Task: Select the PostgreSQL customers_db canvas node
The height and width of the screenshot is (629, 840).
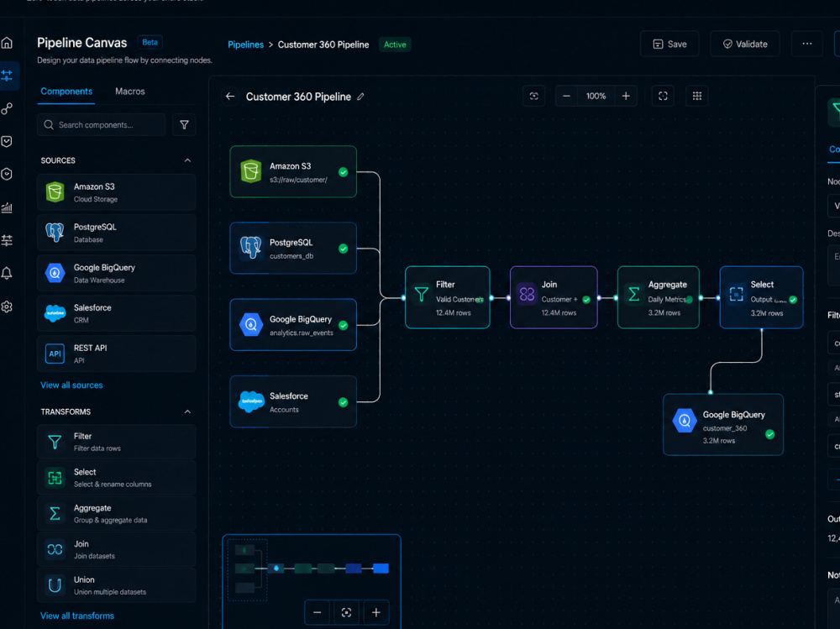Action: point(293,249)
